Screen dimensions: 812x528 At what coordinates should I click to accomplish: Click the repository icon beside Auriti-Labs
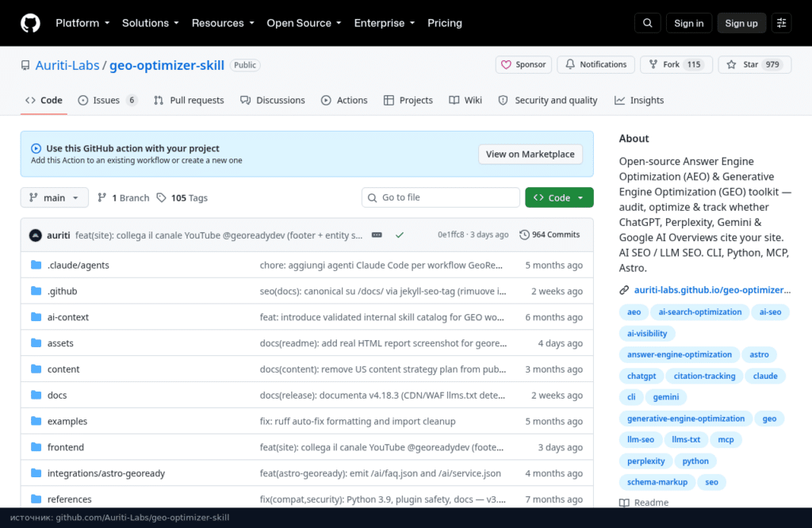(x=25, y=65)
